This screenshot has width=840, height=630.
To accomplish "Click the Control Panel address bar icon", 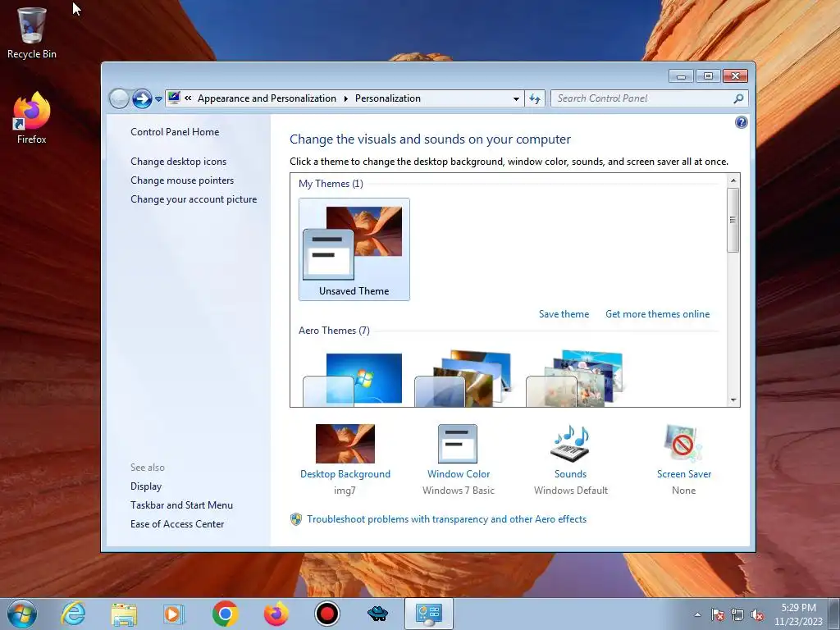I will click(174, 98).
